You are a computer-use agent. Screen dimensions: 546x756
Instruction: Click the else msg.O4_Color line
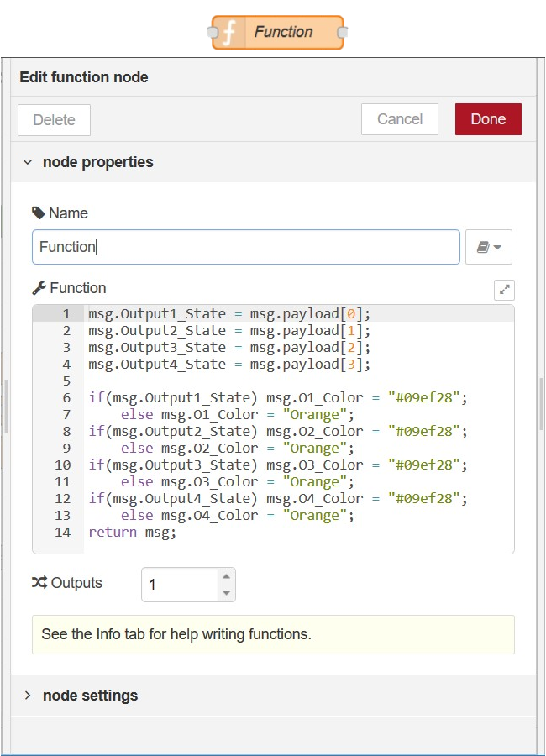coord(238,516)
